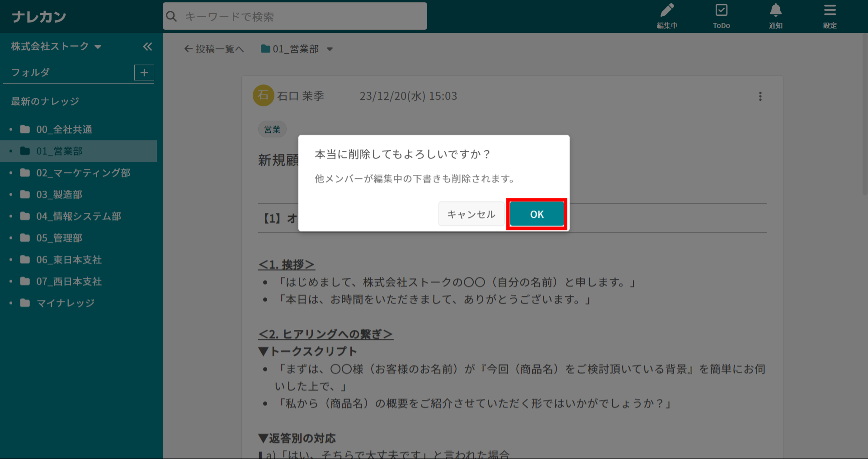This screenshot has height=459, width=868.
Task: Expand the 01_営業部 folder dropdown in breadcrumb
Action: pyautogui.click(x=330, y=49)
